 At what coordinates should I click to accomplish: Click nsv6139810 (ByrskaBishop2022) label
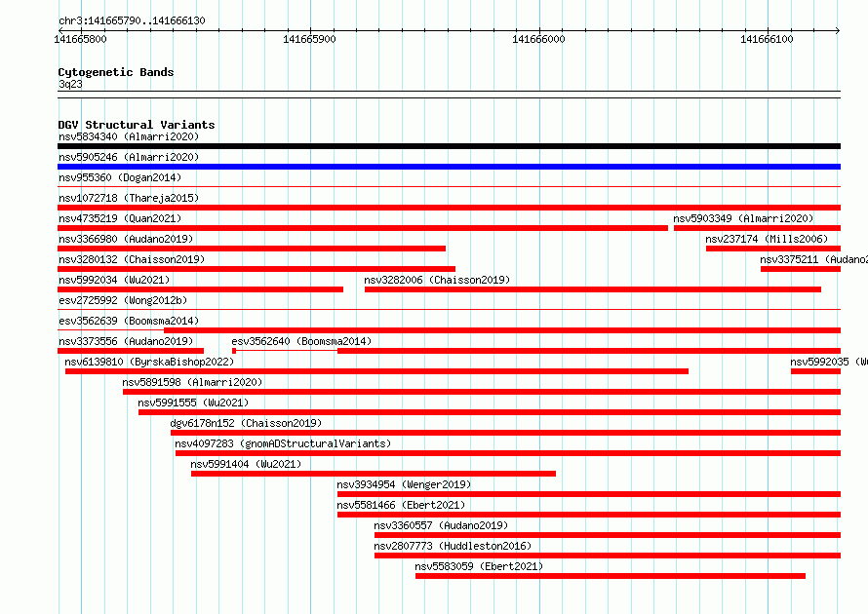point(149,362)
